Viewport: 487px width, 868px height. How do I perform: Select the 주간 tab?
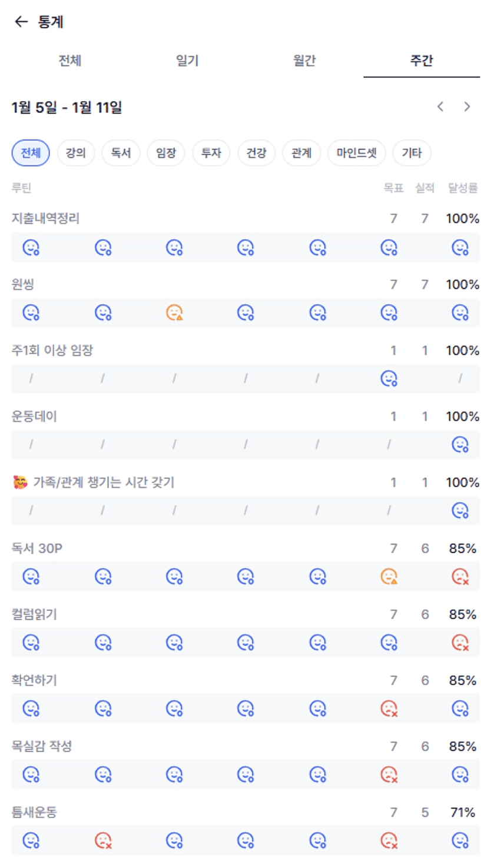pyautogui.click(x=422, y=61)
